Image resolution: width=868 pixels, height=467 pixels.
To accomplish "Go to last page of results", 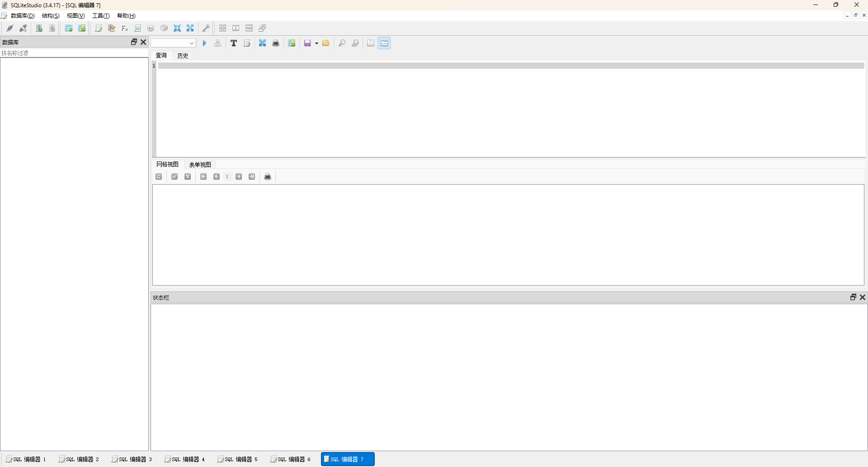I will 252,176.
